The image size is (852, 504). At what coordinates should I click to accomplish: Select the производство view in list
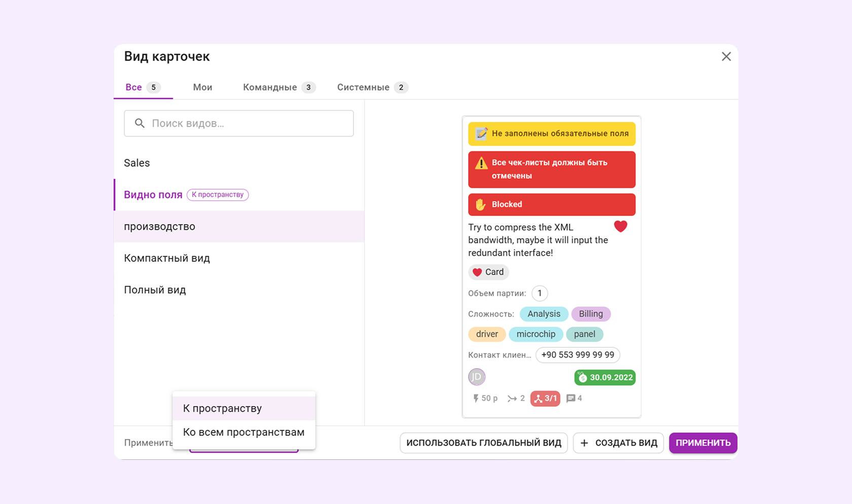point(239,226)
